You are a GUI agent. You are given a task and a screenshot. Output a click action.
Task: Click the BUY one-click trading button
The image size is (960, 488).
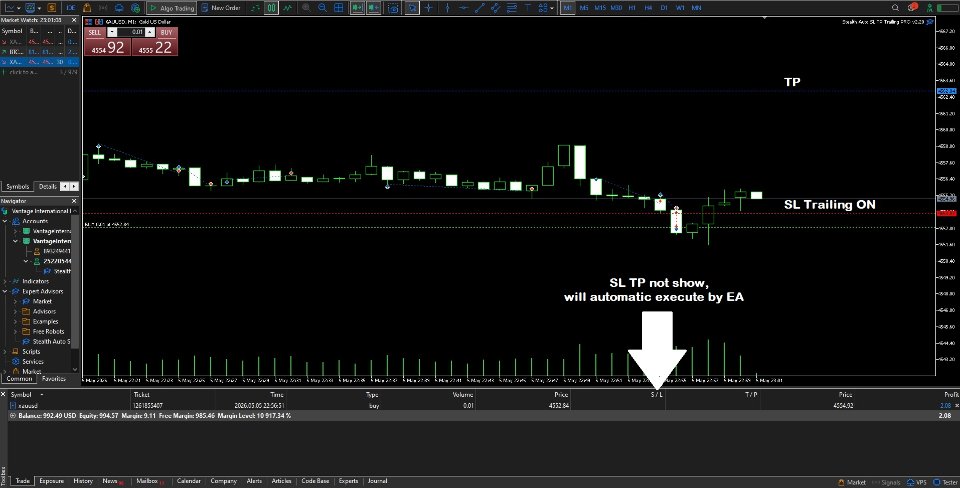[167, 32]
